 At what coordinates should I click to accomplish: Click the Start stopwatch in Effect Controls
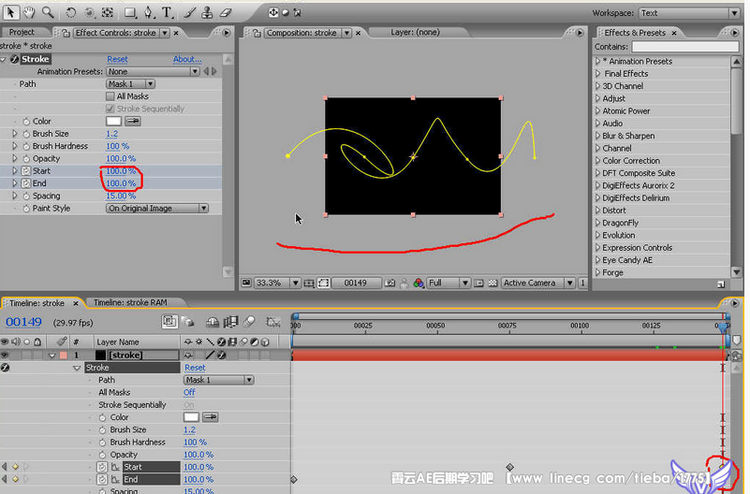[x=26, y=171]
